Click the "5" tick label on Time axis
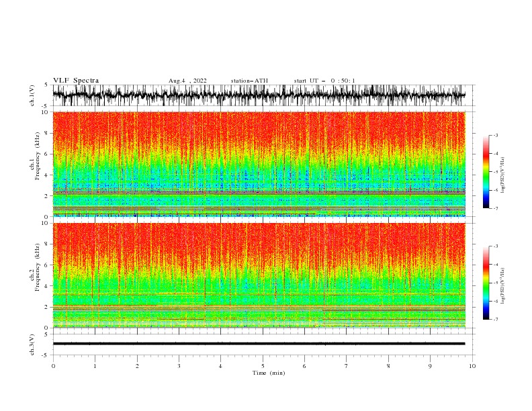The image size is (532, 411). tap(263, 366)
